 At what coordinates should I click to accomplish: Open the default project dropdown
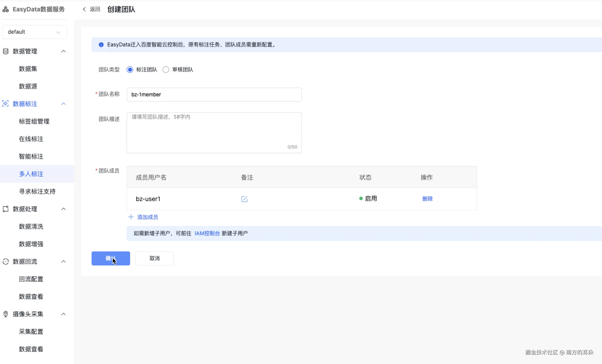(x=34, y=32)
